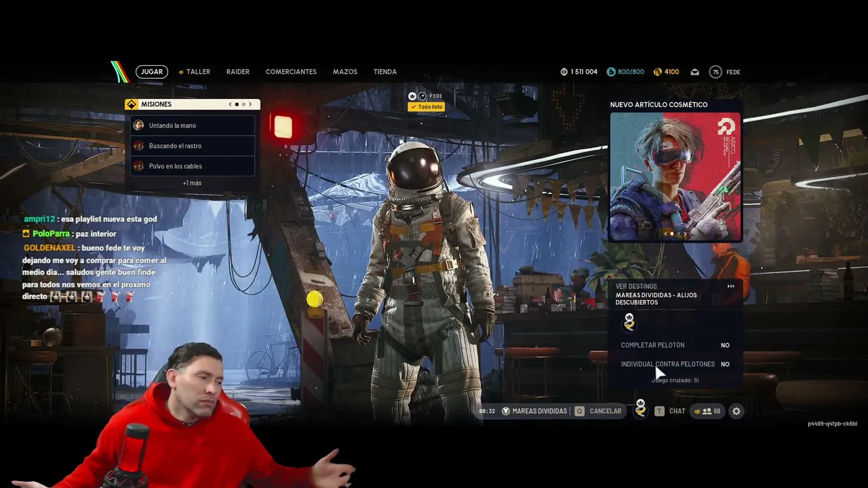Open the Untando la mano mission
Image resolution: width=868 pixels, height=488 pixels.
coord(193,125)
